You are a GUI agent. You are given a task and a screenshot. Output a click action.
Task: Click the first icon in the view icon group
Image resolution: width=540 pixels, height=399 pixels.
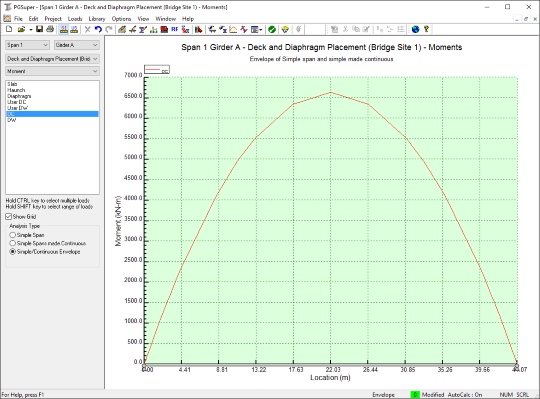click(212, 29)
